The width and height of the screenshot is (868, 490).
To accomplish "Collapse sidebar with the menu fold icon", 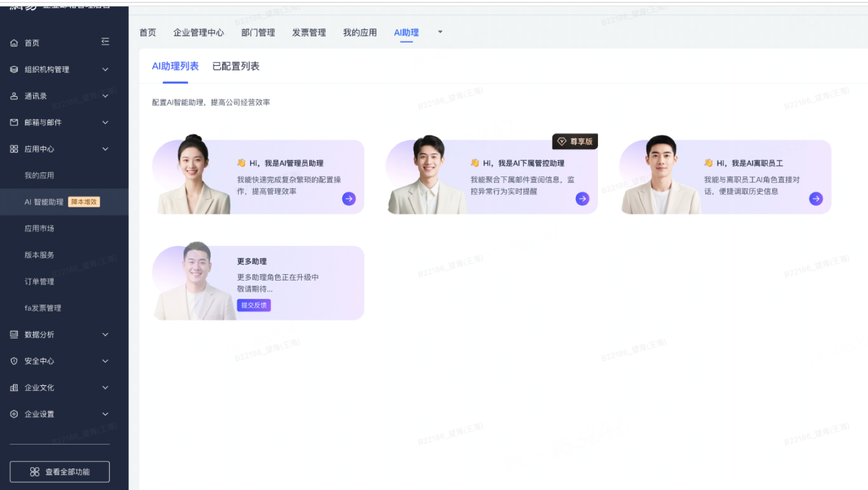I will click(x=105, y=42).
